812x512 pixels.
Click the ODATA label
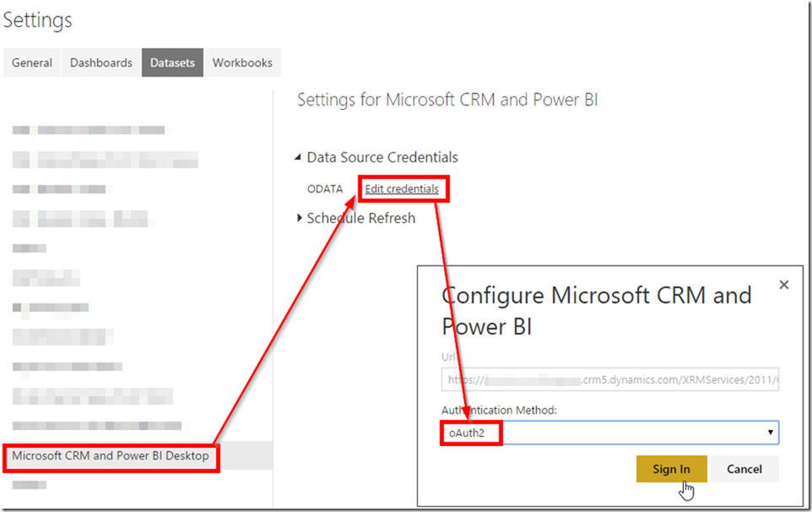tap(325, 189)
